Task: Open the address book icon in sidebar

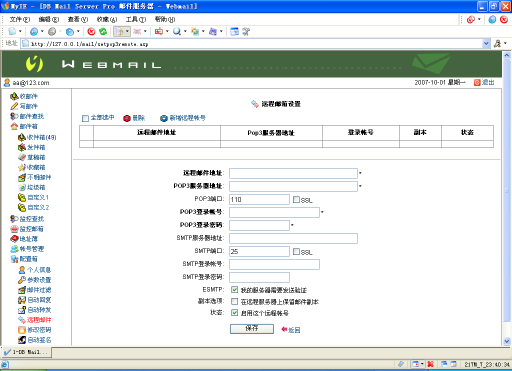Action: point(14,239)
